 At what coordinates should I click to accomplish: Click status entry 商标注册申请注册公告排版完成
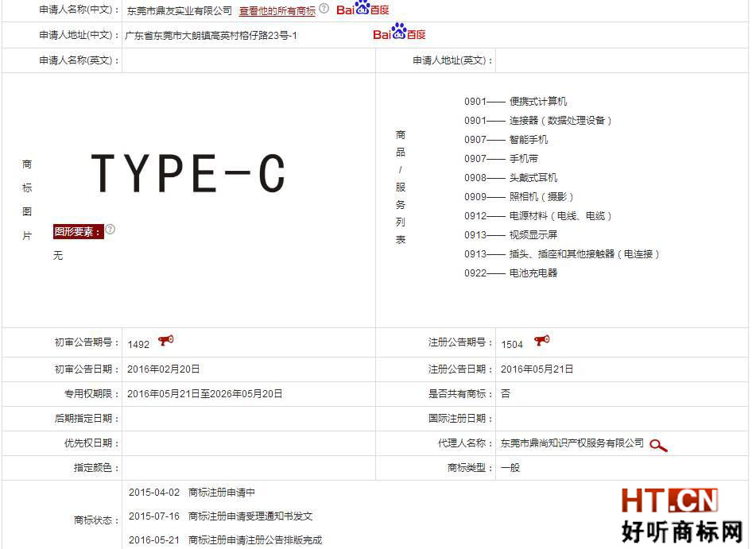pyautogui.click(x=254, y=540)
